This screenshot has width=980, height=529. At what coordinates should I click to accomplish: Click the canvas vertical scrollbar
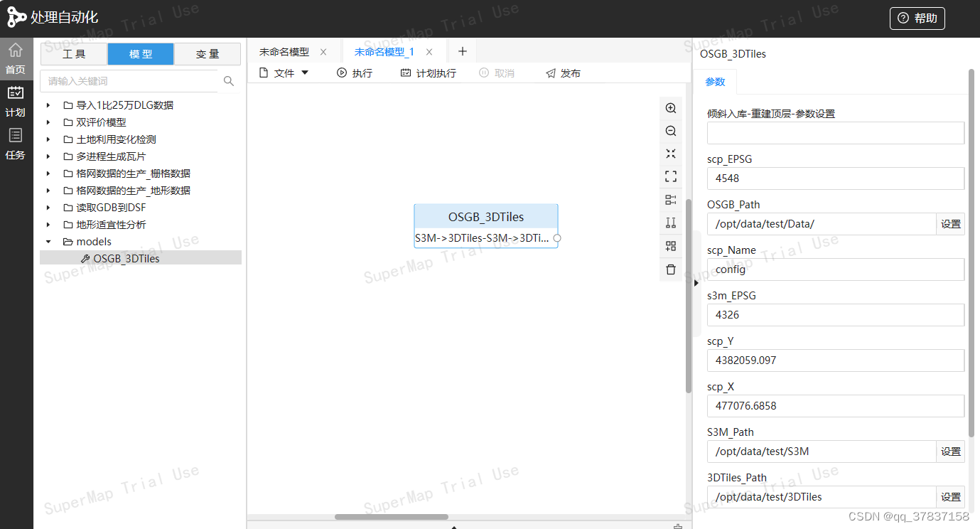pos(688,295)
